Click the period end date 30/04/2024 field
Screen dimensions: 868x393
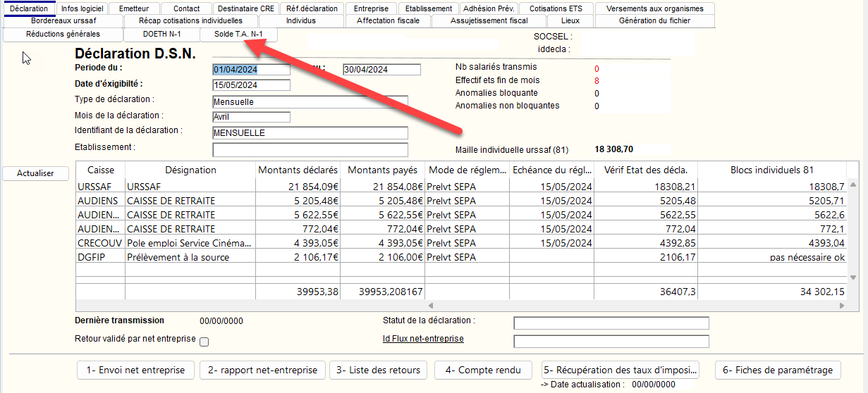coord(381,70)
